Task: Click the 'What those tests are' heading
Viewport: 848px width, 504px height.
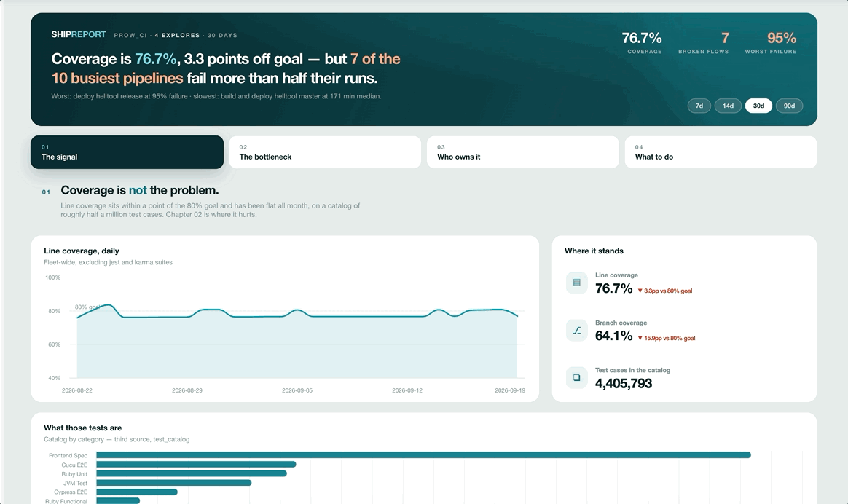Action: point(83,428)
